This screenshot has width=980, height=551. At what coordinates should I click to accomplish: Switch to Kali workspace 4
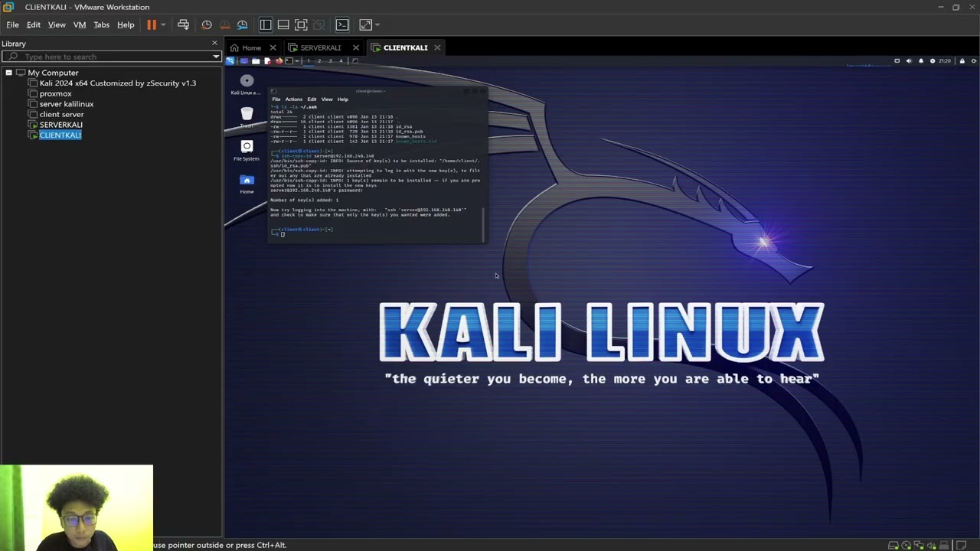[x=341, y=61]
